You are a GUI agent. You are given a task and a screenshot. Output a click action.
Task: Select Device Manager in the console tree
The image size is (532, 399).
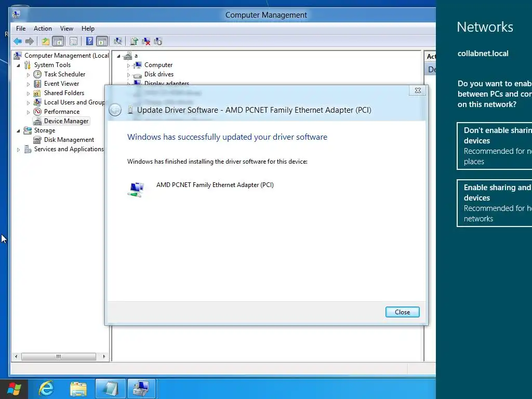click(x=66, y=121)
